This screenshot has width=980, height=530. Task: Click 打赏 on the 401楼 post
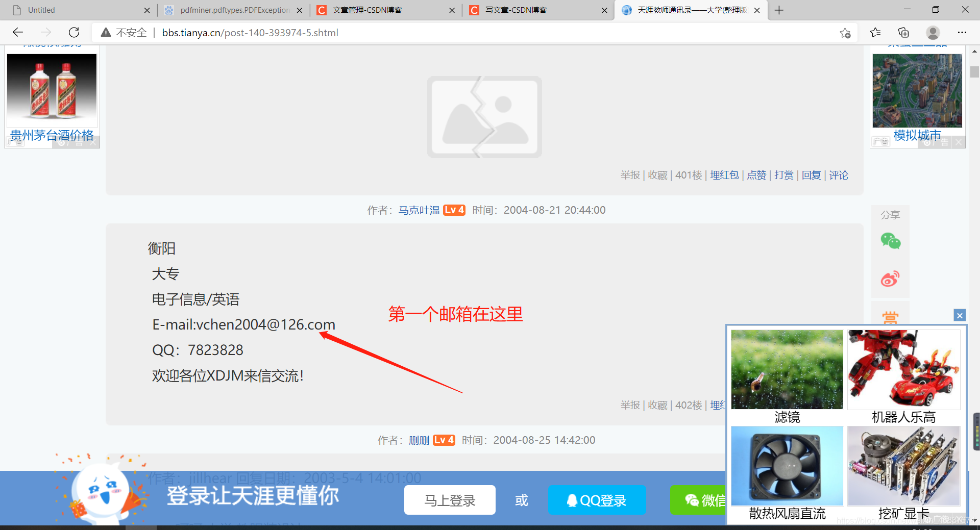click(784, 175)
